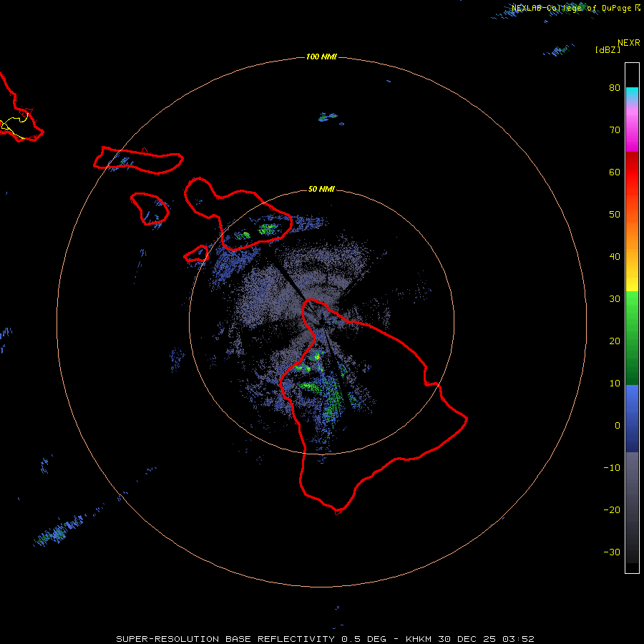Pick the cyan segment of the color bar
Screen dimensions: 644x644
pyautogui.click(x=632, y=94)
